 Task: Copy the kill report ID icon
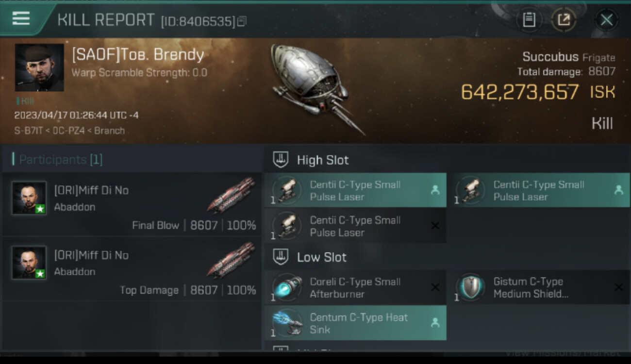(x=242, y=21)
